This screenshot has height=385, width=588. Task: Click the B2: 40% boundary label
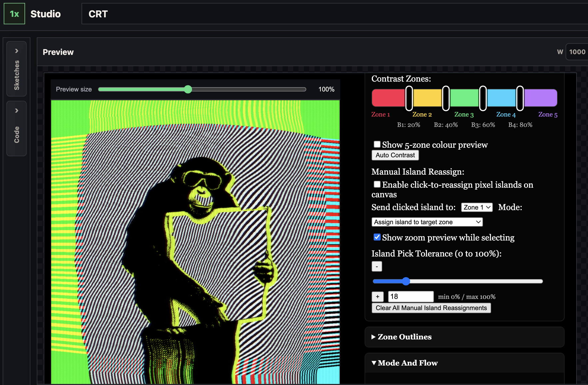(446, 125)
